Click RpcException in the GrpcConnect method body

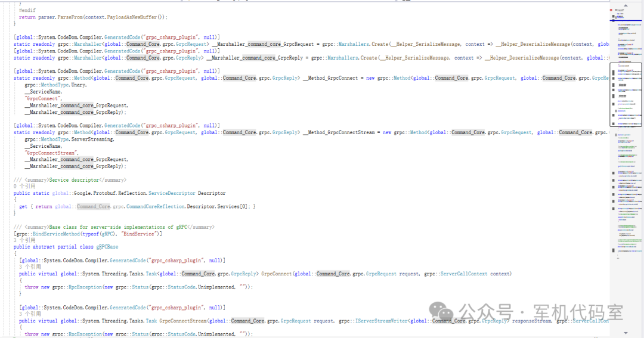[x=85, y=287]
